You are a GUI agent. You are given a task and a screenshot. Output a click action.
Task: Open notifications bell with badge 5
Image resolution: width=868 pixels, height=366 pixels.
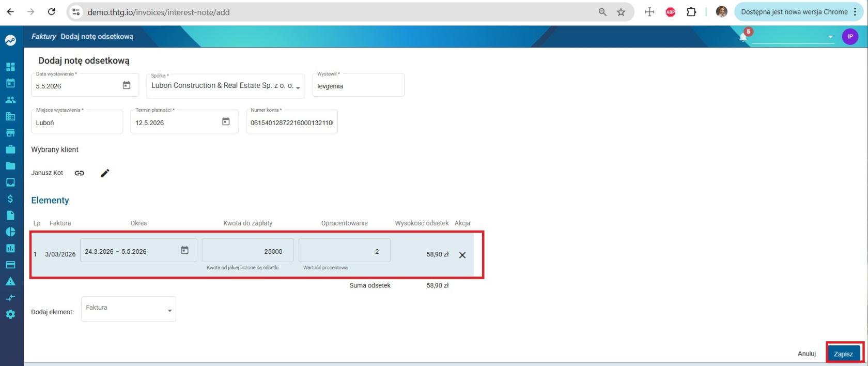click(743, 37)
